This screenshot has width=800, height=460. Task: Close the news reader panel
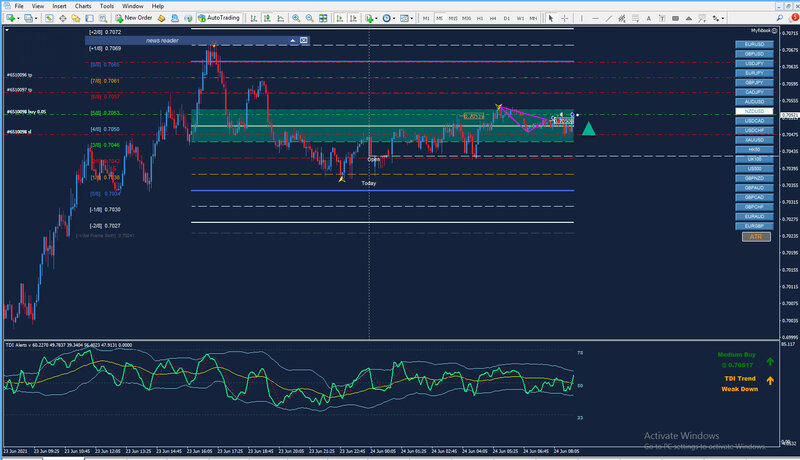click(x=304, y=40)
